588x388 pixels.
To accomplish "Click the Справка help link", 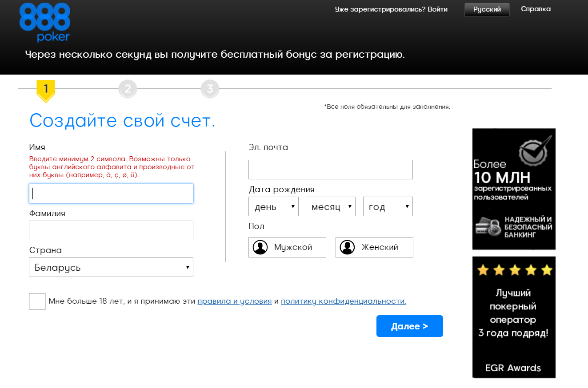I will [536, 9].
